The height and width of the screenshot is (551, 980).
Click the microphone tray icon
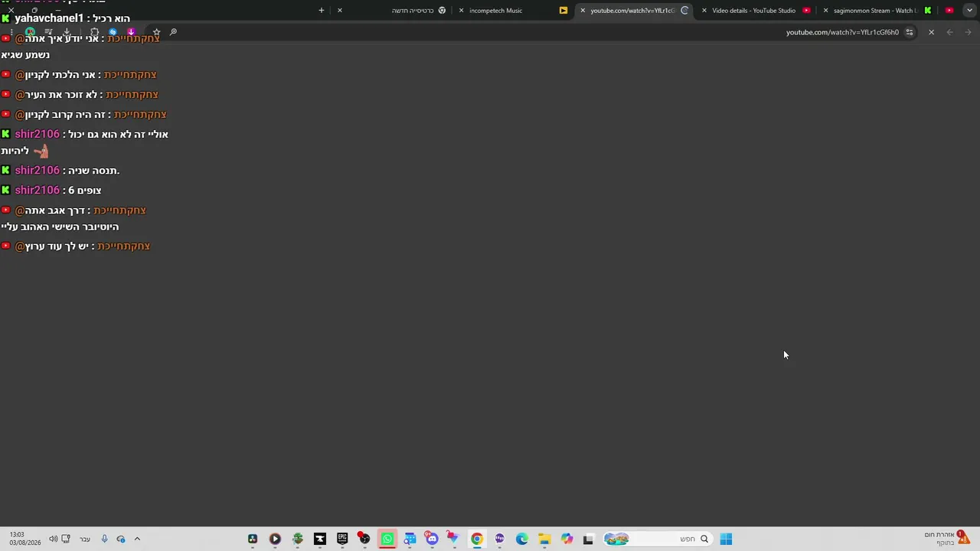pyautogui.click(x=104, y=539)
